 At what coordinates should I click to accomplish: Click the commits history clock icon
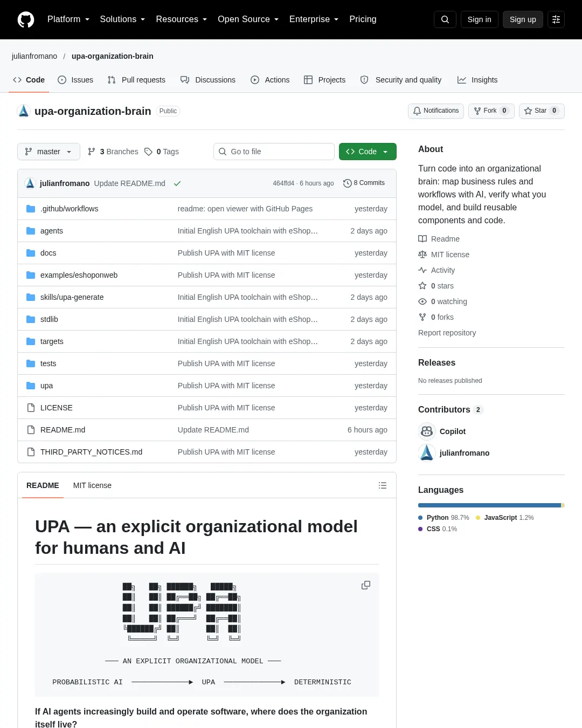point(348,183)
